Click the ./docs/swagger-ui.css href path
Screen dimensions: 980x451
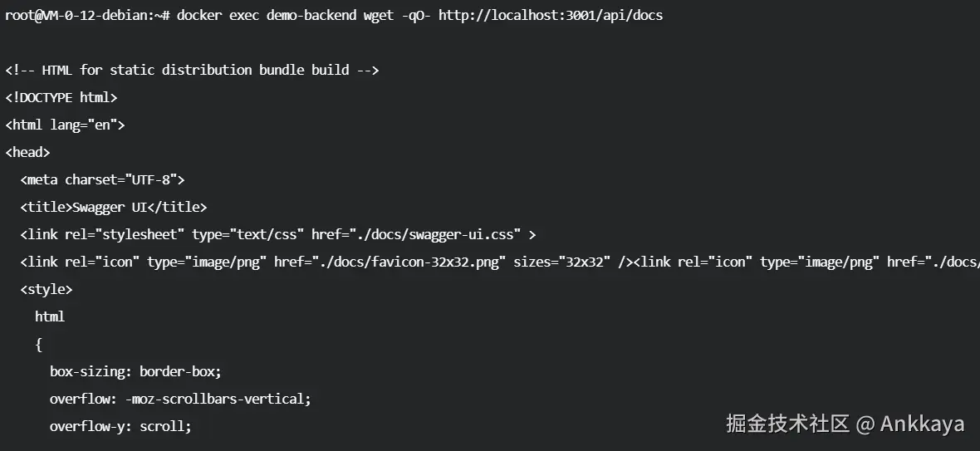[x=432, y=234]
